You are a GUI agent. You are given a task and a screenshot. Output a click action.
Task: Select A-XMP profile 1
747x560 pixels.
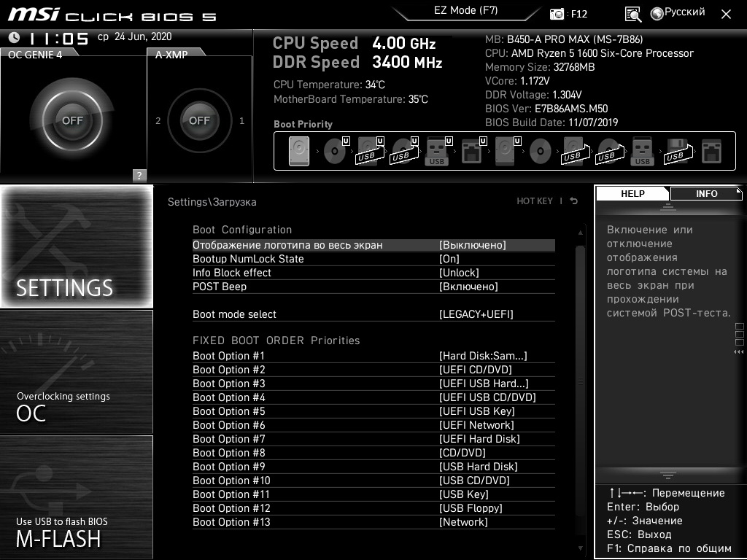click(242, 121)
